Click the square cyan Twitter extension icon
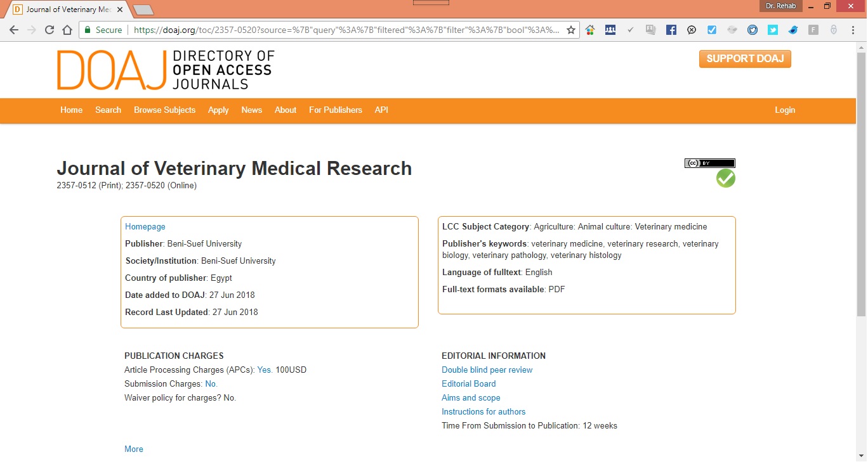 773,30
